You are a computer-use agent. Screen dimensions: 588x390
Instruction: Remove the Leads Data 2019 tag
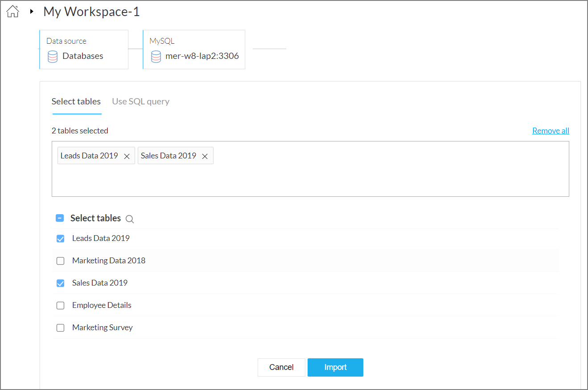pyautogui.click(x=127, y=156)
